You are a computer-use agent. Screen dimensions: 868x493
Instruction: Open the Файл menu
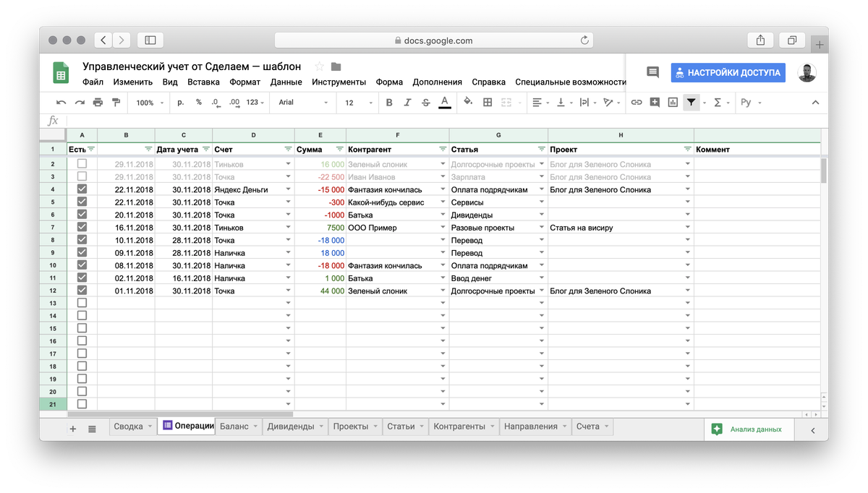[x=93, y=82]
